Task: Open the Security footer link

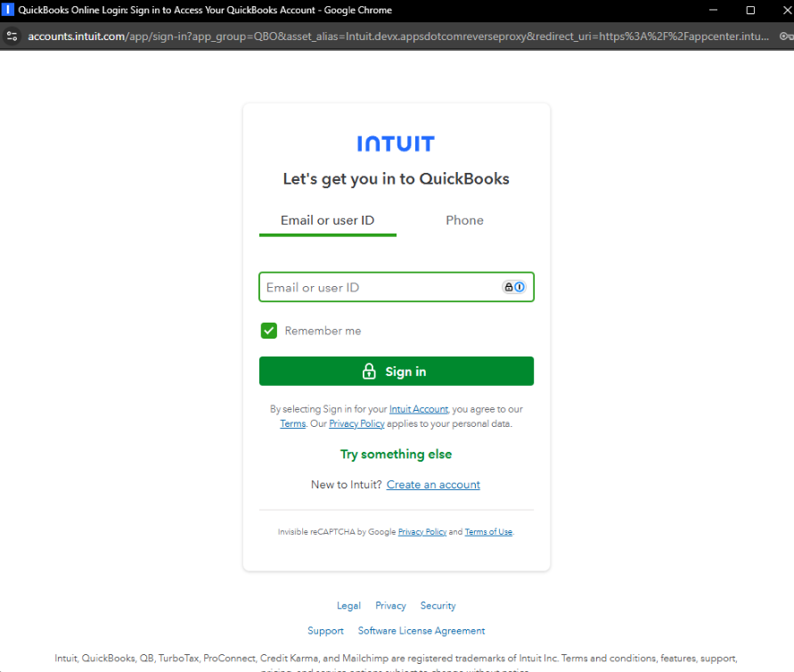Action: (x=438, y=606)
